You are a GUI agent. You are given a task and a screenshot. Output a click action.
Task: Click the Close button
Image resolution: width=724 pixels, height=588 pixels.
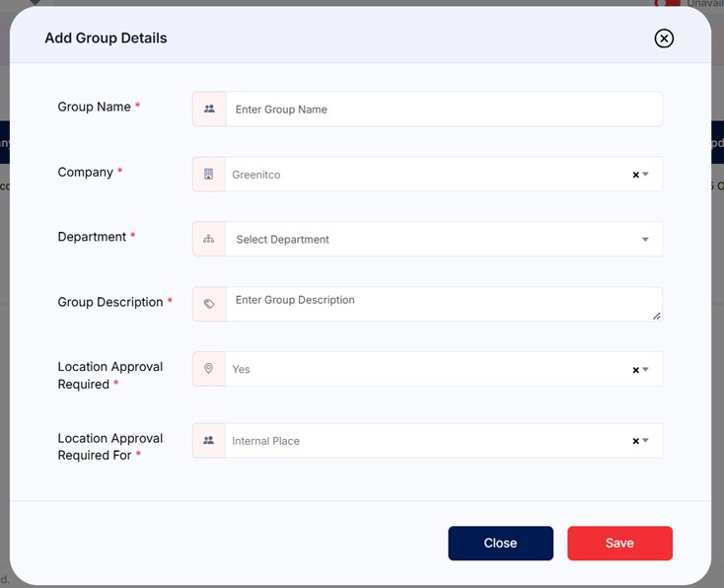pyautogui.click(x=500, y=544)
